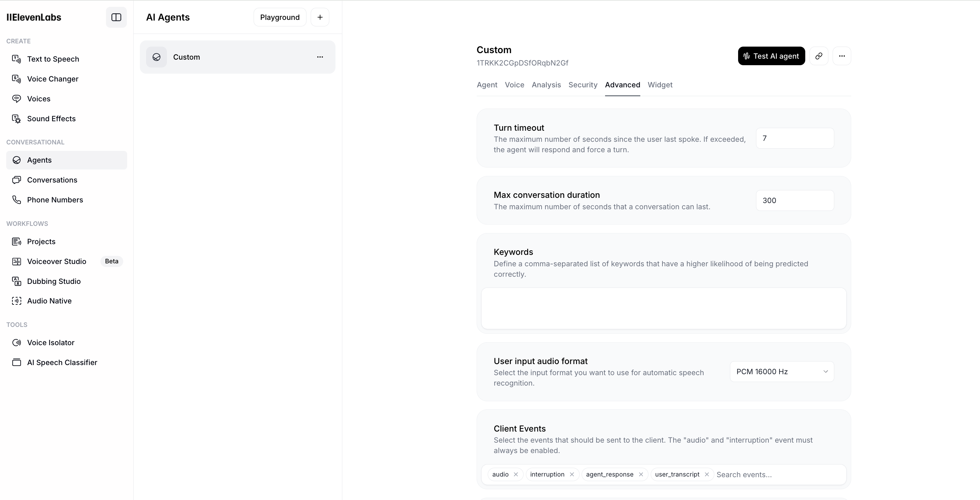Remove the user_transcript event tag
Screen dimensions: 980x500
point(706,475)
